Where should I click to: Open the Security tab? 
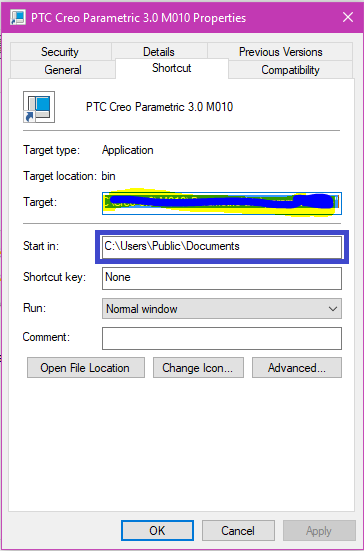tap(60, 52)
